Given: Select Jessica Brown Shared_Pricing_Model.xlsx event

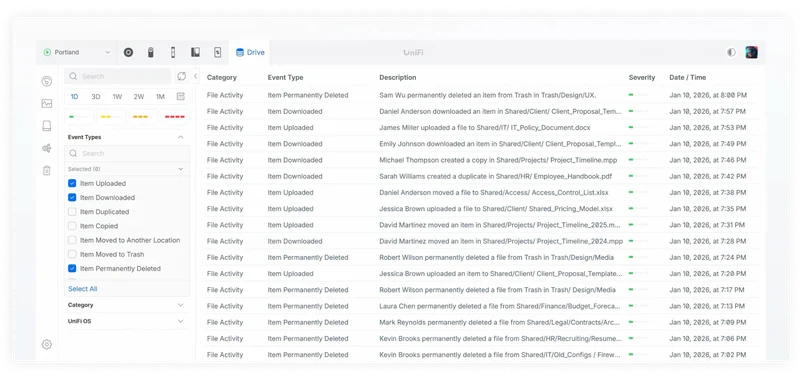Looking at the screenshot, I should click(496, 209).
